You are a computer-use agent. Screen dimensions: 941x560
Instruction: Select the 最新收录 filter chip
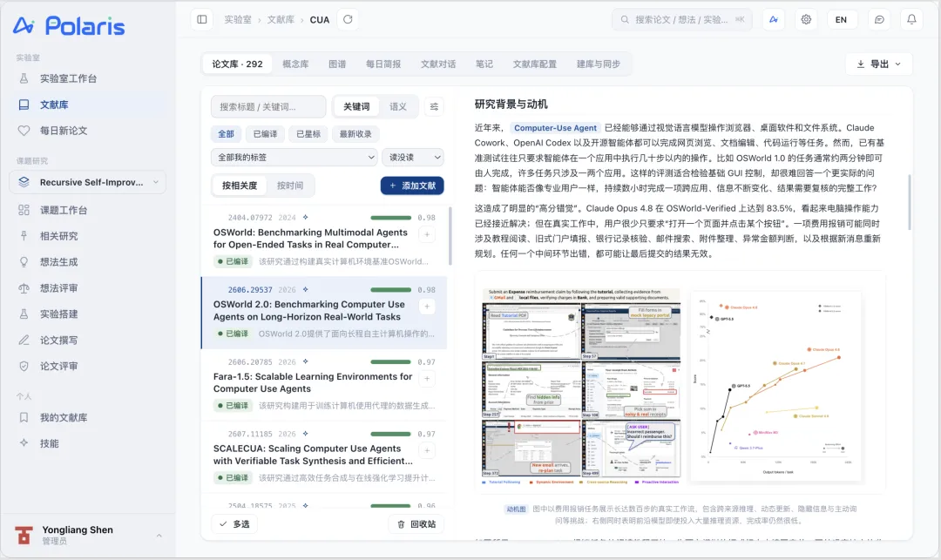355,134
